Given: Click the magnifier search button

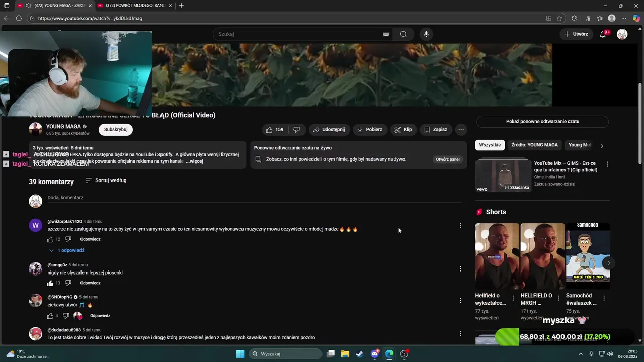Looking at the screenshot, I should [404, 34].
